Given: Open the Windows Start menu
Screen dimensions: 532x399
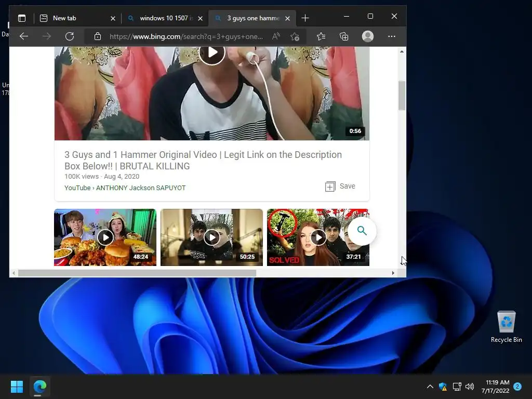Looking at the screenshot, I should click(17, 387).
